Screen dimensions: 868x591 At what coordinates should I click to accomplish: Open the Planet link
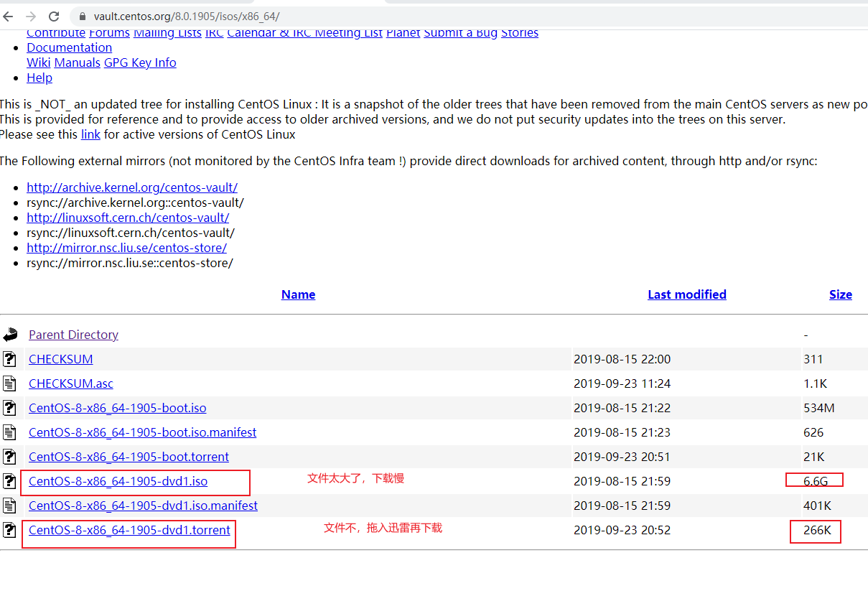[403, 33]
